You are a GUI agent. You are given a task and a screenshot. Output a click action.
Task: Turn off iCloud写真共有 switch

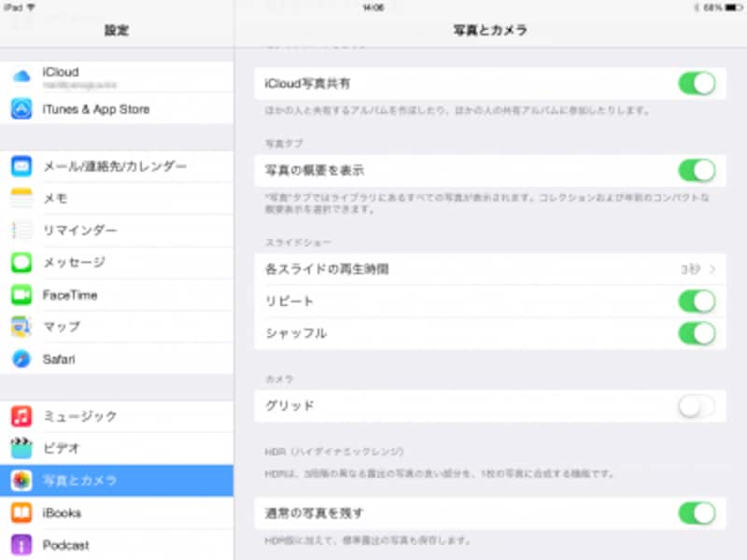[x=697, y=83]
